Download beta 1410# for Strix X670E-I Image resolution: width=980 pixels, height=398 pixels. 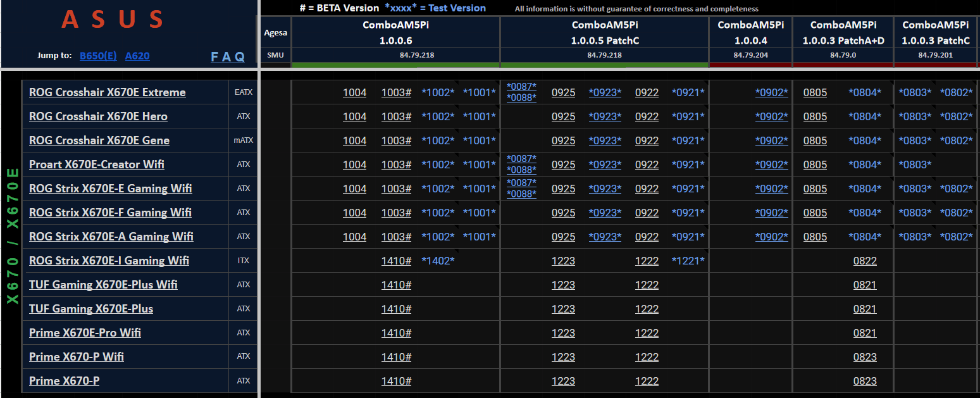point(396,261)
